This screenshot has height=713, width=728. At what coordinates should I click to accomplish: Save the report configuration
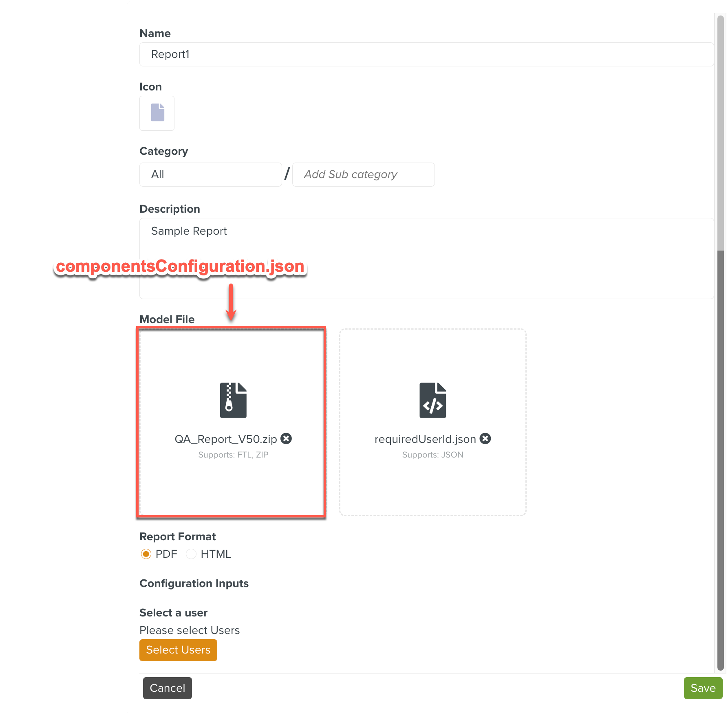pos(703,688)
